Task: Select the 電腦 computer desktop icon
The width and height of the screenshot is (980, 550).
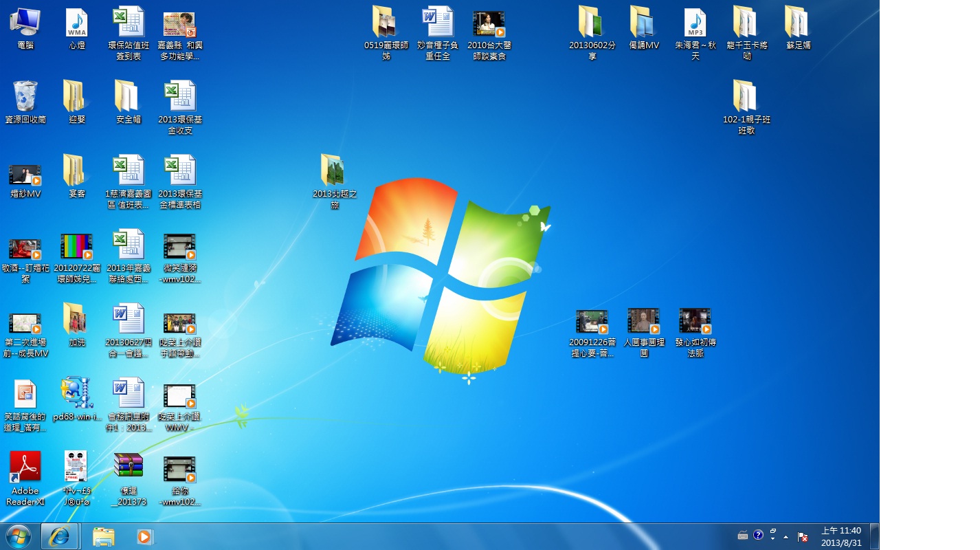Action: (25, 29)
